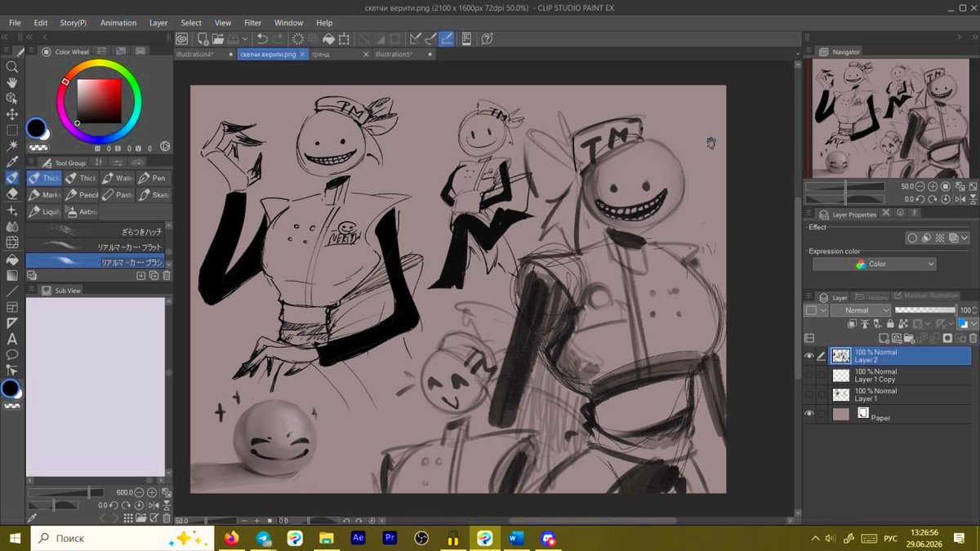Screen dimensions: 980x551
Task: Show Layer 1 Copy visibility
Action: tap(809, 375)
